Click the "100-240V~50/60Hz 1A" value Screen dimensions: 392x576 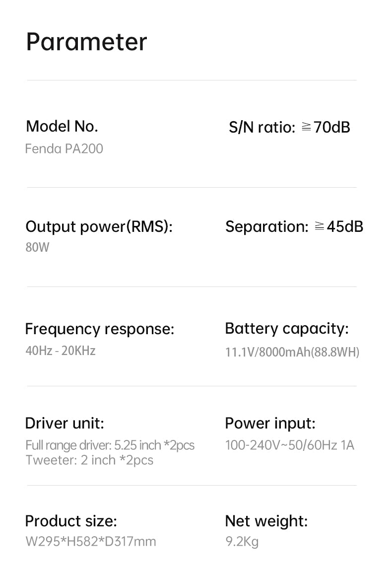click(x=290, y=445)
